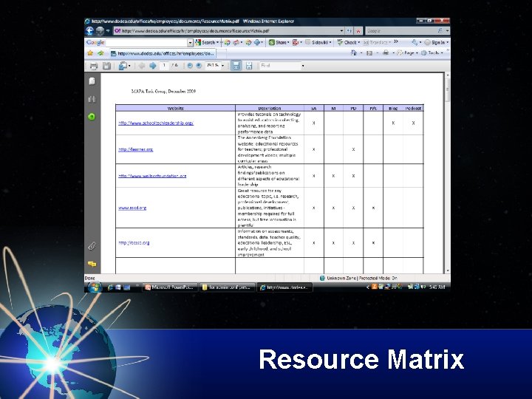Open the www.ascd.org link
The height and width of the screenshot is (399, 532).
tap(132, 208)
